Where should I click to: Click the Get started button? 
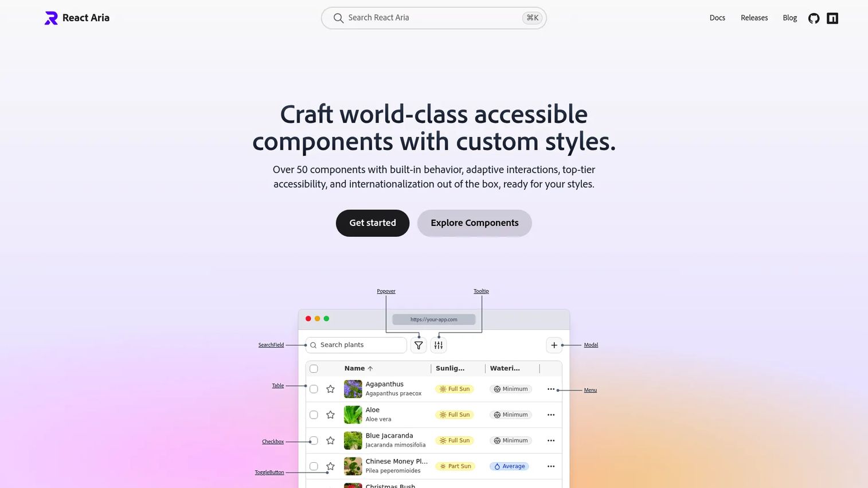(x=373, y=223)
